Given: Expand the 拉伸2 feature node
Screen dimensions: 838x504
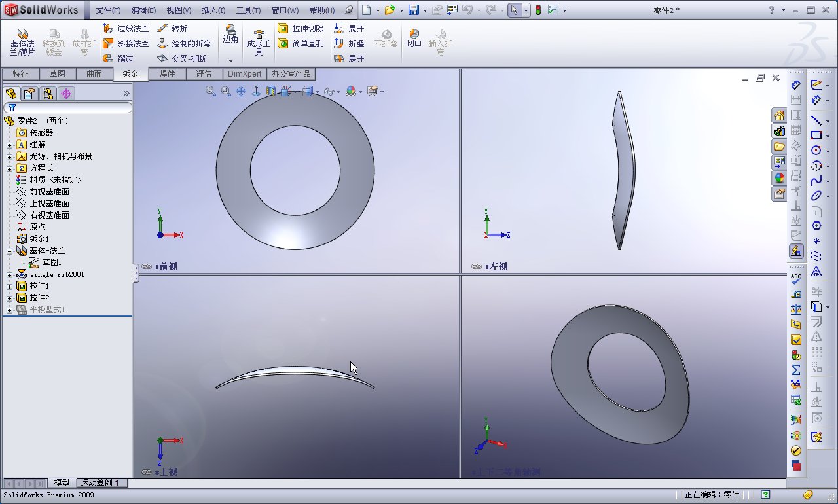Looking at the screenshot, I should [9, 298].
